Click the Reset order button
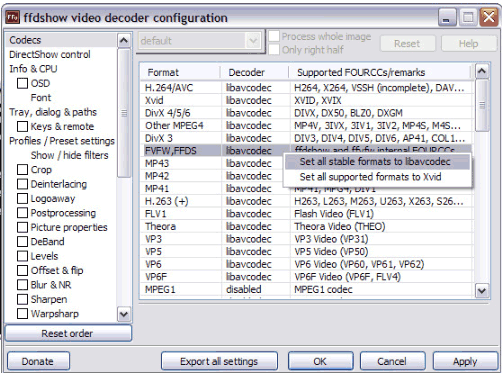504x375 pixels. pos(68,333)
